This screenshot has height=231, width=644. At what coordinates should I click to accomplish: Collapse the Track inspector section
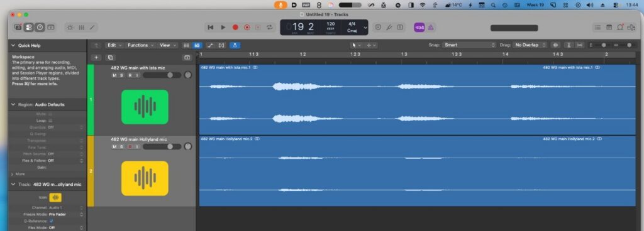pos(13,185)
